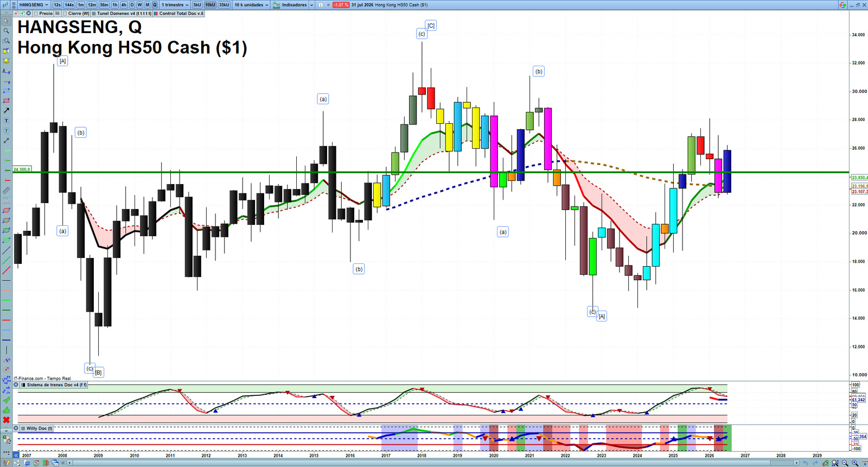Click the horizontal scrollbar left arrow
This screenshot has width=868, height=467.
point(70,463)
